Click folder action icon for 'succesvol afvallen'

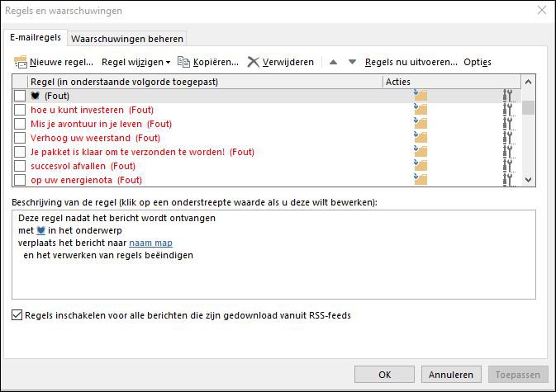[421, 166]
